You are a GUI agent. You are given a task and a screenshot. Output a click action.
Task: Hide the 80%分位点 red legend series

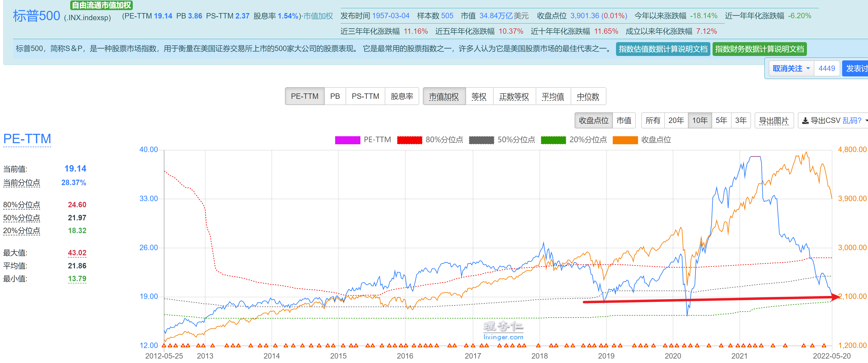(409, 140)
